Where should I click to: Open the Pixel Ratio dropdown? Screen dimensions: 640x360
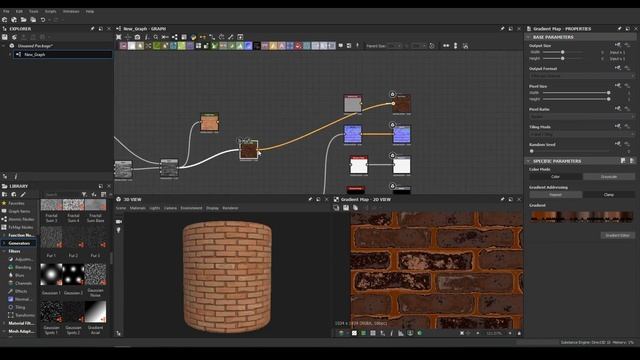pos(582,117)
